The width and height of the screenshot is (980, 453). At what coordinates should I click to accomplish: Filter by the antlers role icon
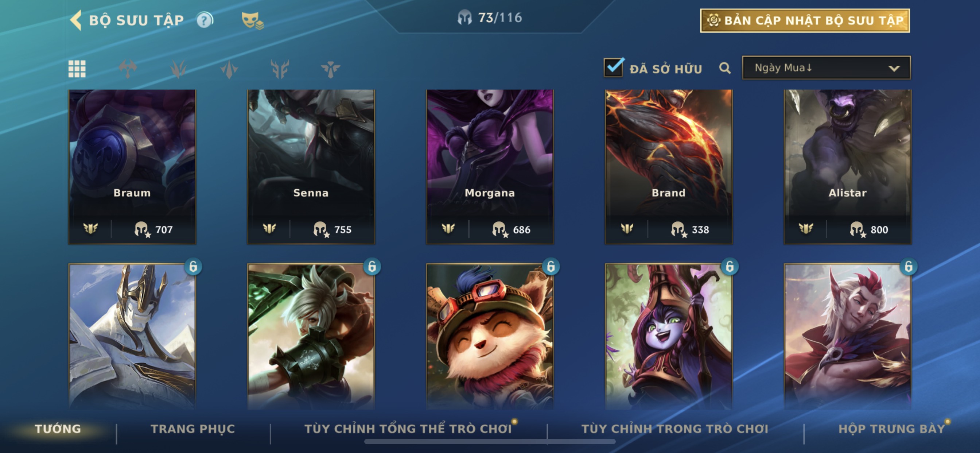280,69
